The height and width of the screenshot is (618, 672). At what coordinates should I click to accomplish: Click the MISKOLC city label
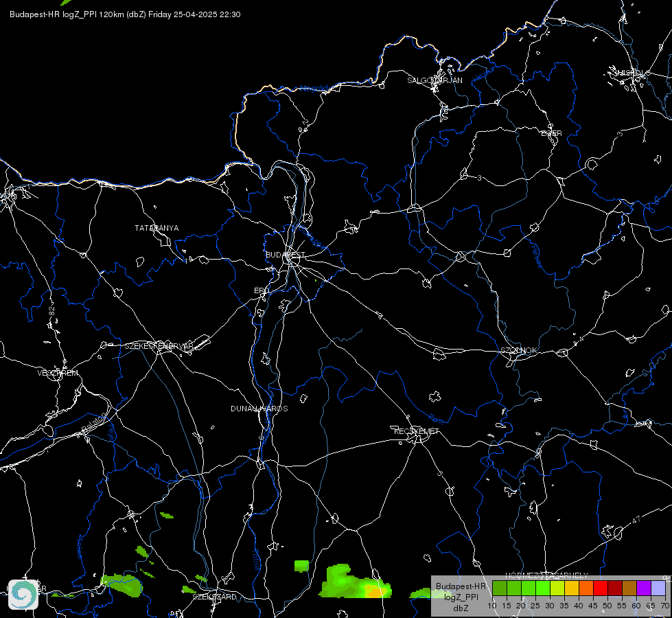[632, 73]
